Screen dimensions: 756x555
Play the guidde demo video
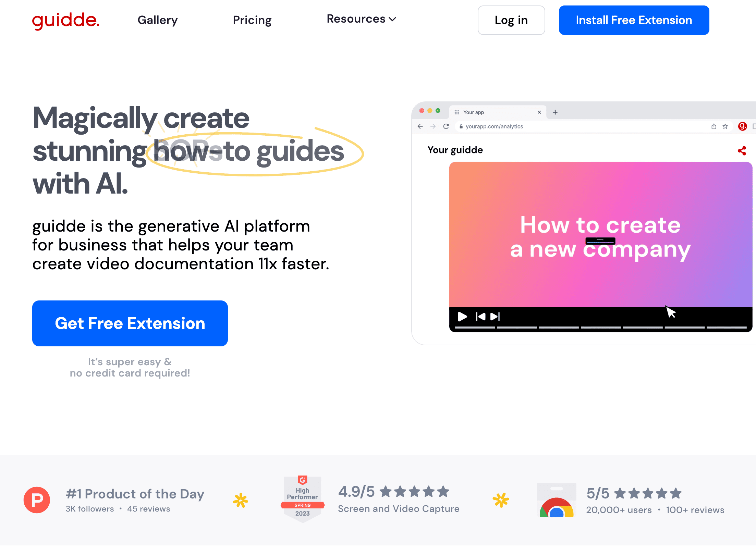[462, 317]
